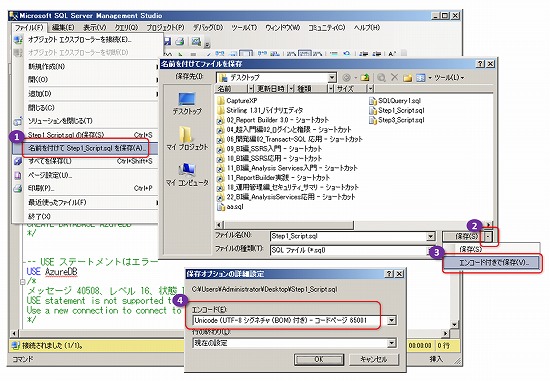The image size is (550, 381).
Task: Click the search web icon in save dialog
Action: coord(381,78)
